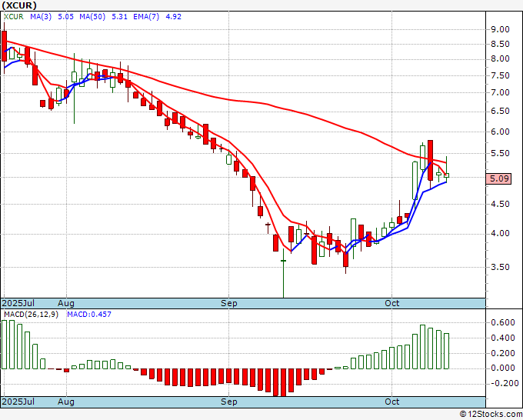The image size is (523, 420).
Task: Click the EMA(7) value 4.92
Action: [x=174, y=17]
